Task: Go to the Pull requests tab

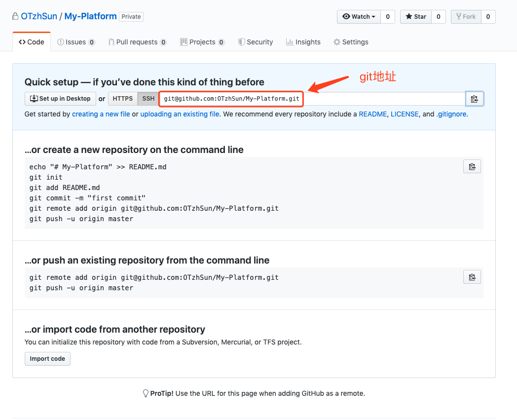Action: tap(137, 42)
